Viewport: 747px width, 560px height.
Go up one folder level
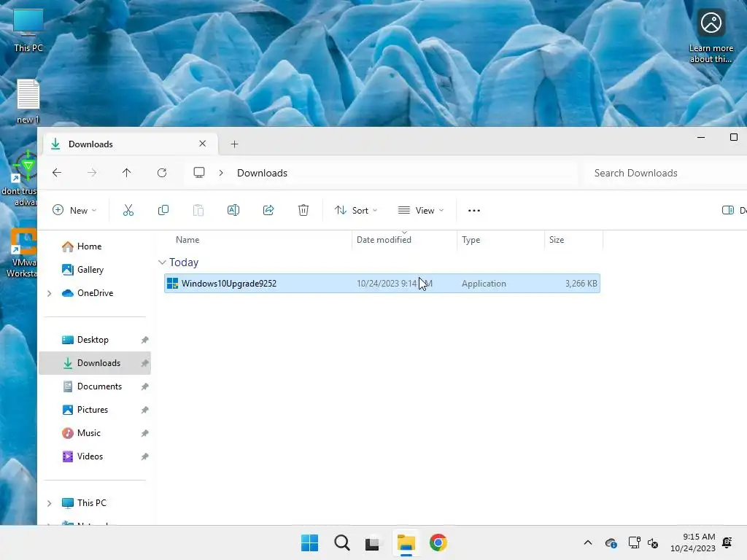126,173
